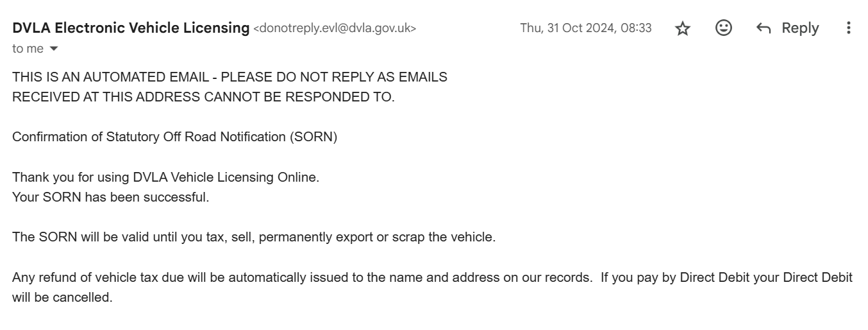The height and width of the screenshot is (330, 868).
Task: Expand recipient details arrow next to "to me"
Action: (54, 49)
